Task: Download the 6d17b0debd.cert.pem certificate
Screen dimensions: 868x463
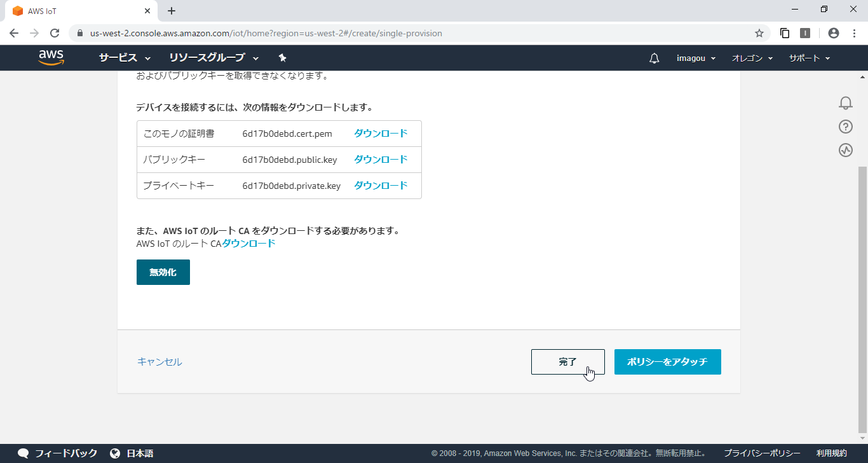Action: tap(380, 133)
